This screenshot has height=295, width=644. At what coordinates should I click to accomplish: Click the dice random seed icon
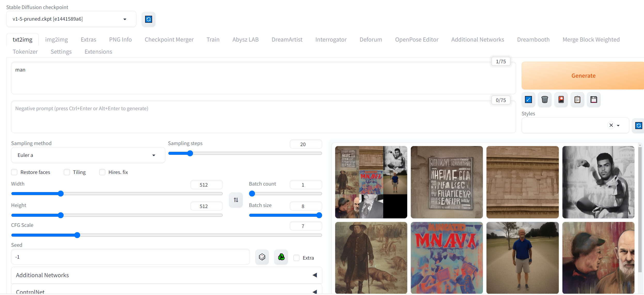(x=262, y=257)
